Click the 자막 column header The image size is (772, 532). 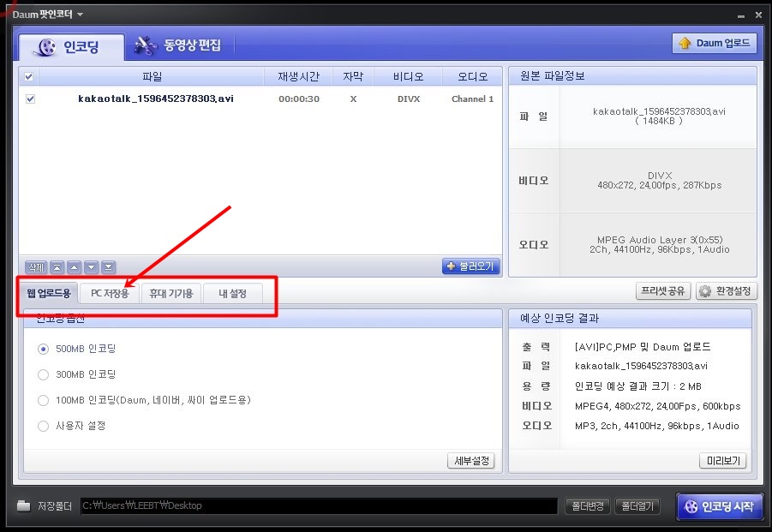point(353,76)
